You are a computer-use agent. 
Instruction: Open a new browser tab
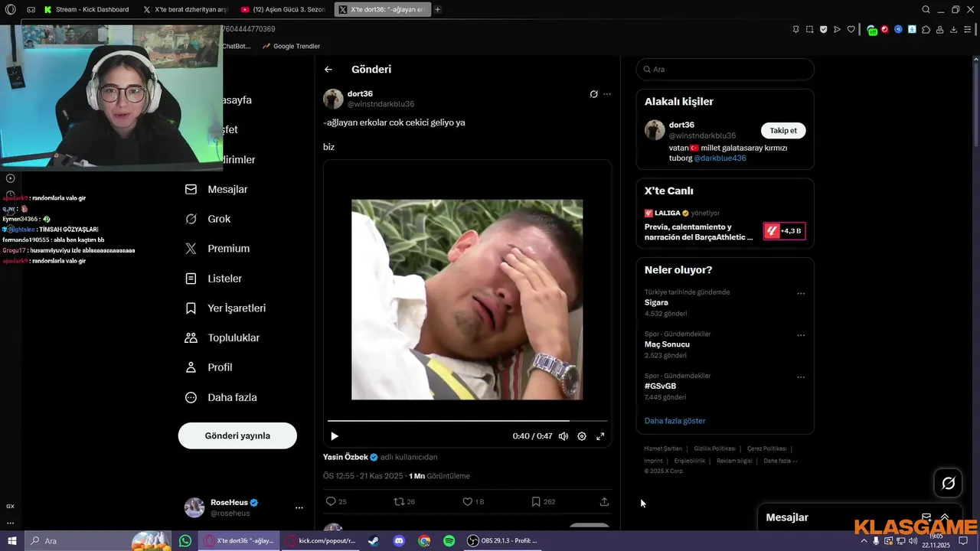(x=437, y=9)
